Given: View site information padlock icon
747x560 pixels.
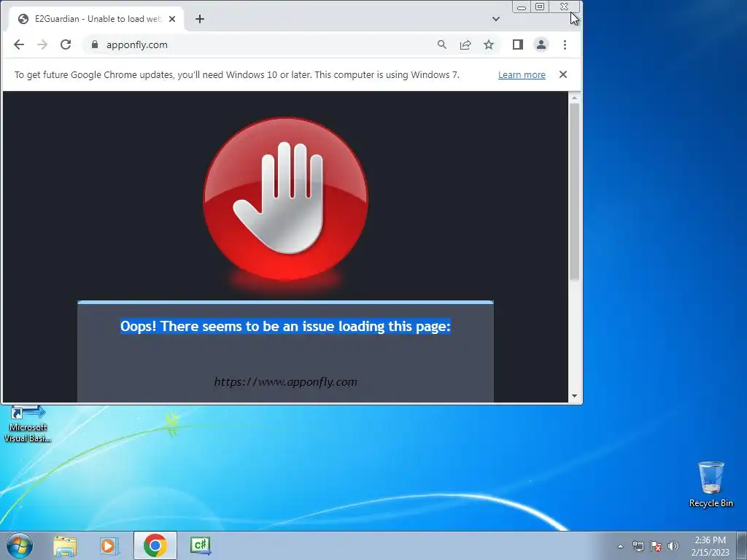Looking at the screenshot, I should (95, 44).
